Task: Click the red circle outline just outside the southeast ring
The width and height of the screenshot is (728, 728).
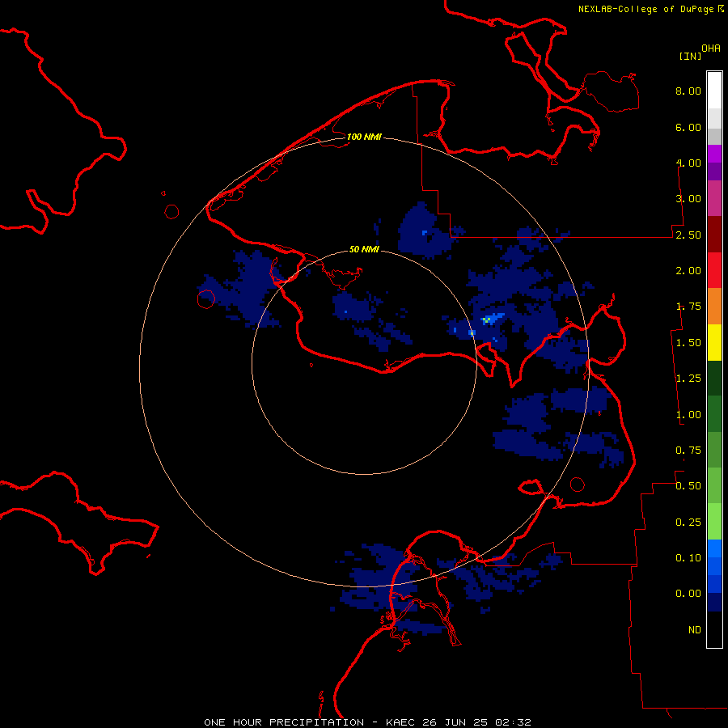Action: pos(577,485)
